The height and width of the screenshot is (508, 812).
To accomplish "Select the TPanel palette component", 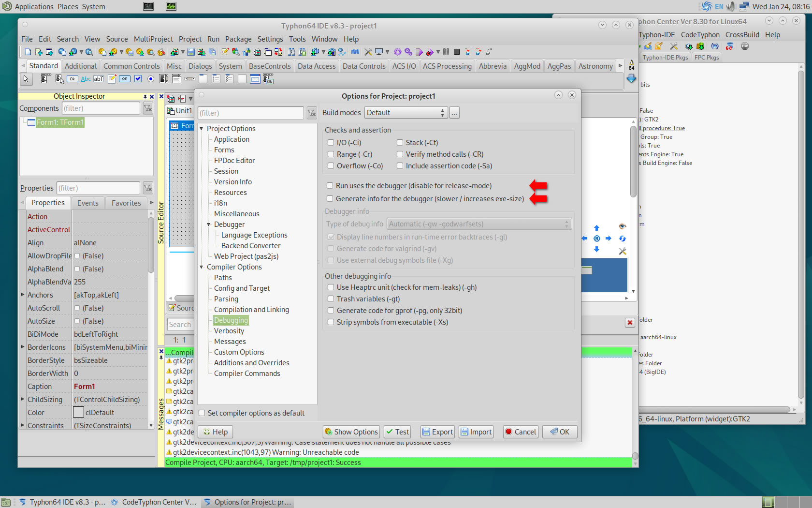I will (x=242, y=79).
